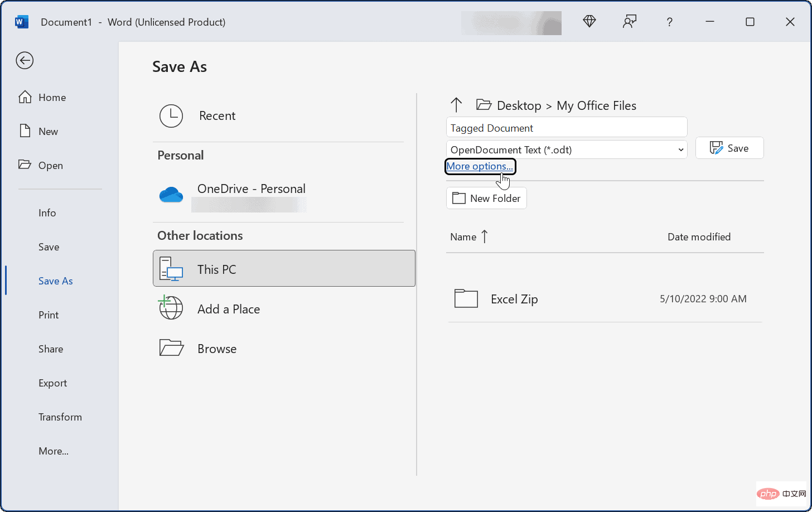Click the premium diamond icon
This screenshot has height=512, width=812.
pos(589,22)
